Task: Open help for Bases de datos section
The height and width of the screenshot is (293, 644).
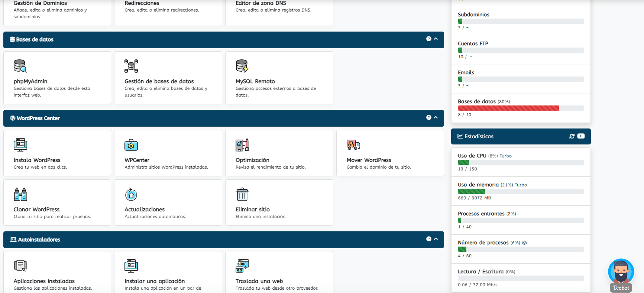Action: pyautogui.click(x=429, y=39)
